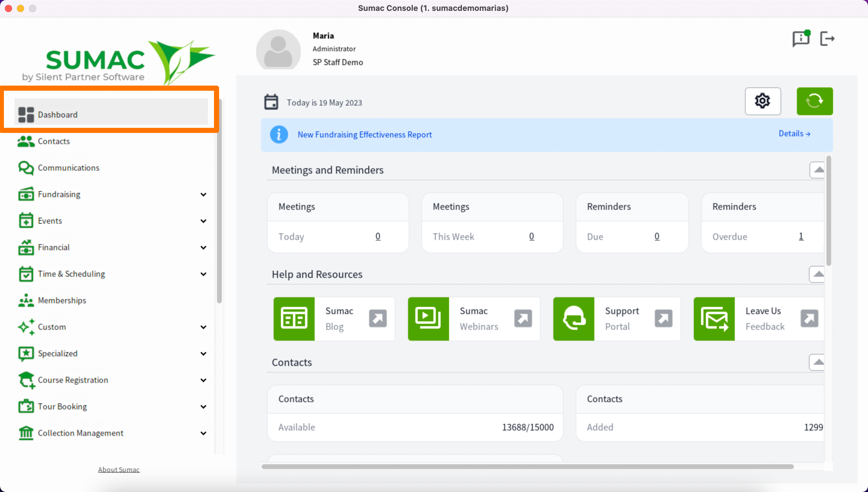Screen dimensions: 868x492
Task: Click the Today is 19 May 2023 text
Action: tap(324, 102)
